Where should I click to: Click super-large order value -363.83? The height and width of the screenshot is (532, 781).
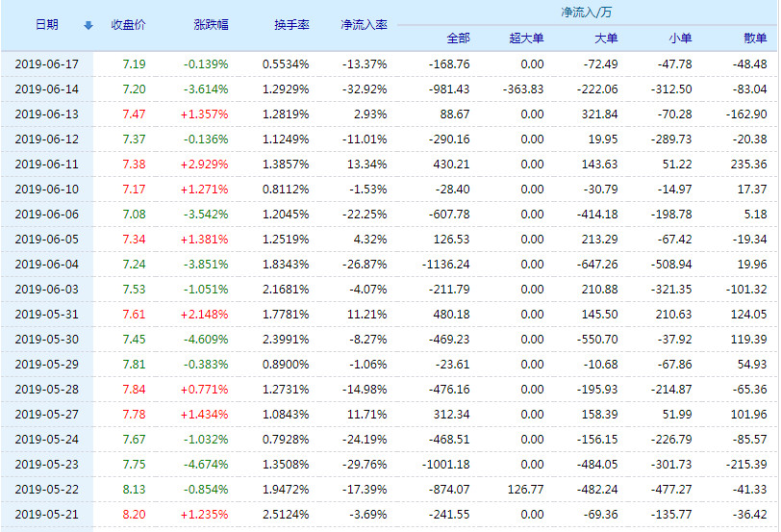coord(523,89)
